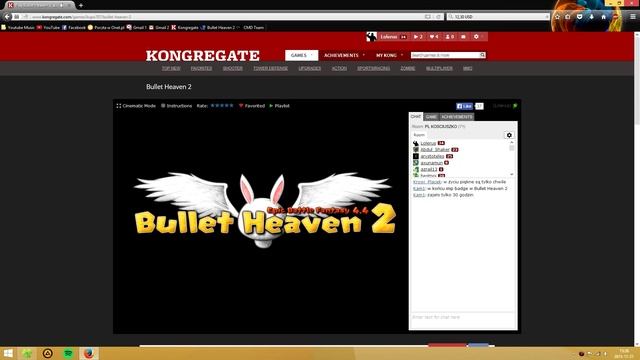Screen dimensions: 640x360
Task: Reload the page with the refresh icon
Action: pos(438,17)
